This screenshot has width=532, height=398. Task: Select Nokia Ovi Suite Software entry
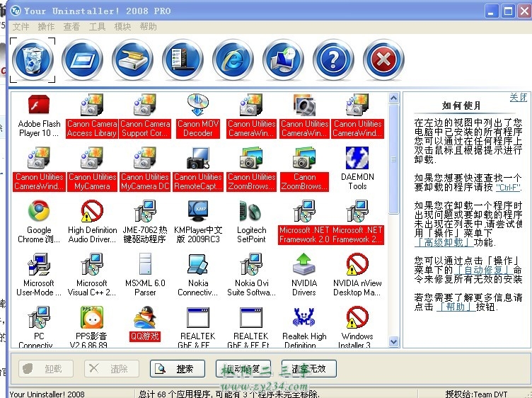[x=251, y=275]
